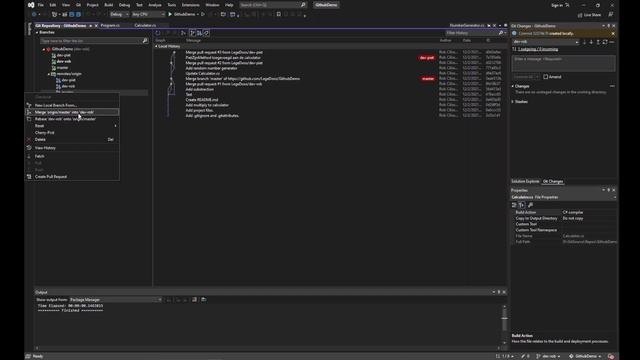Viewport: 640px width, 360px height.
Task: Open the ellipsis more actions in Git Changes
Action: pos(612,42)
